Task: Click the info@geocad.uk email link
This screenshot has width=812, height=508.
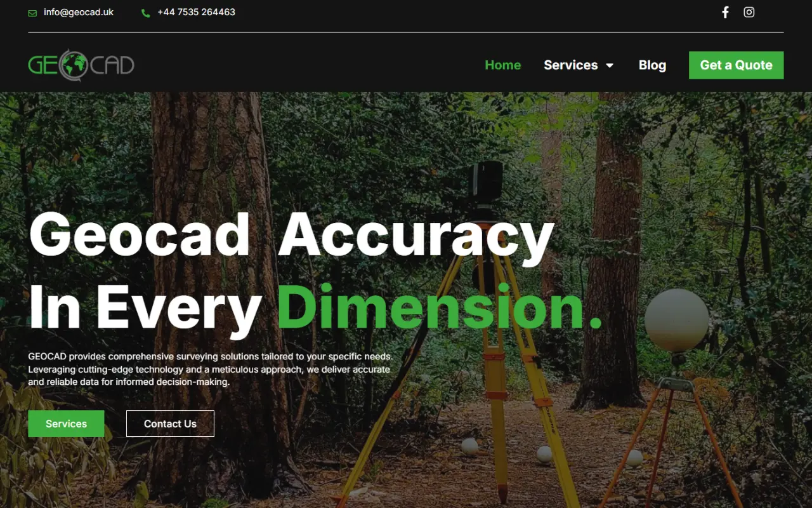Action: [x=79, y=12]
